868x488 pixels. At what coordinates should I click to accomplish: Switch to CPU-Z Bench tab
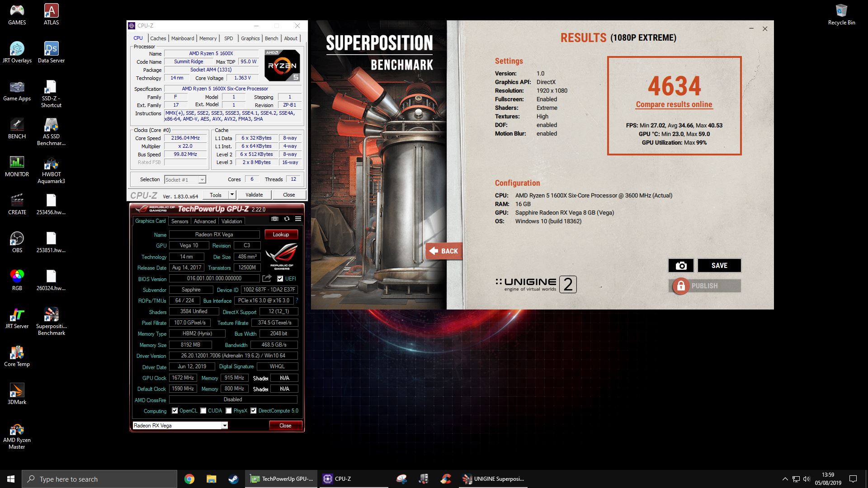pyautogui.click(x=271, y=38)
